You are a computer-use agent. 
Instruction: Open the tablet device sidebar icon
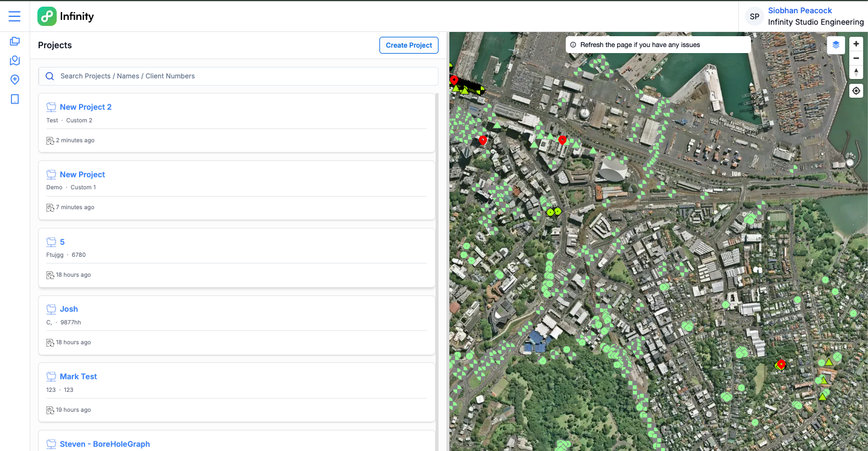pos(14,99)
